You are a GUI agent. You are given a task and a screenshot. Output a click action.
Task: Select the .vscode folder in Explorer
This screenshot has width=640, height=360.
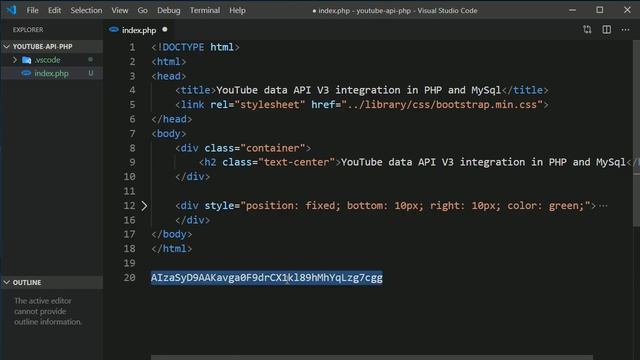[51, 60]
